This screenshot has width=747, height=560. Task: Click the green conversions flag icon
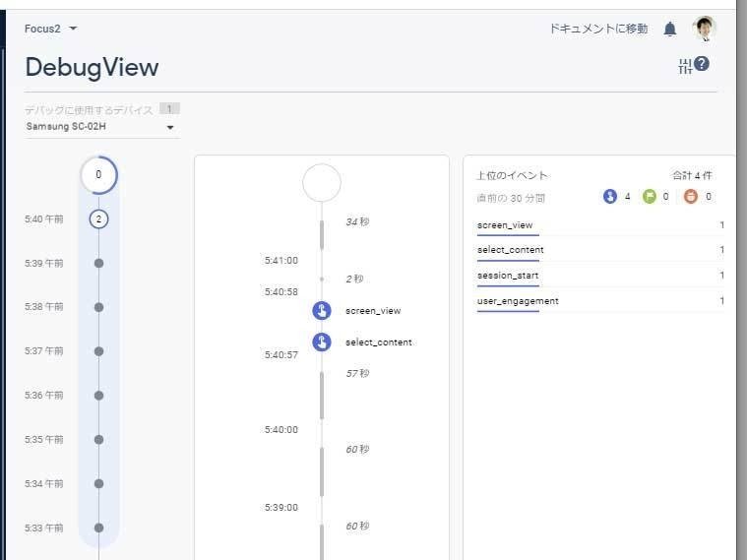tap(649, 197)
